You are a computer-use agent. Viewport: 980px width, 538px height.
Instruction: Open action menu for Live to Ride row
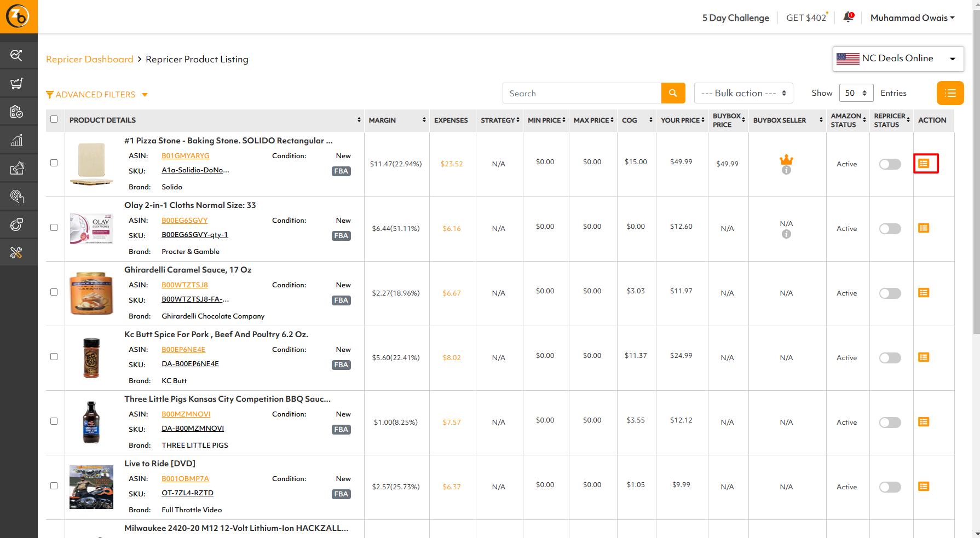pyautogui.click(x=924, y=487)
